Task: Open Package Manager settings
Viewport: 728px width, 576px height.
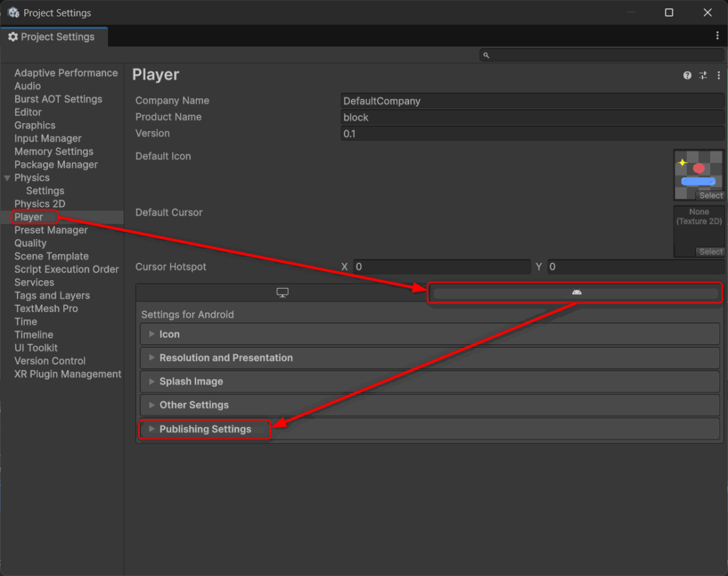Action: click(x=55, y=164)
